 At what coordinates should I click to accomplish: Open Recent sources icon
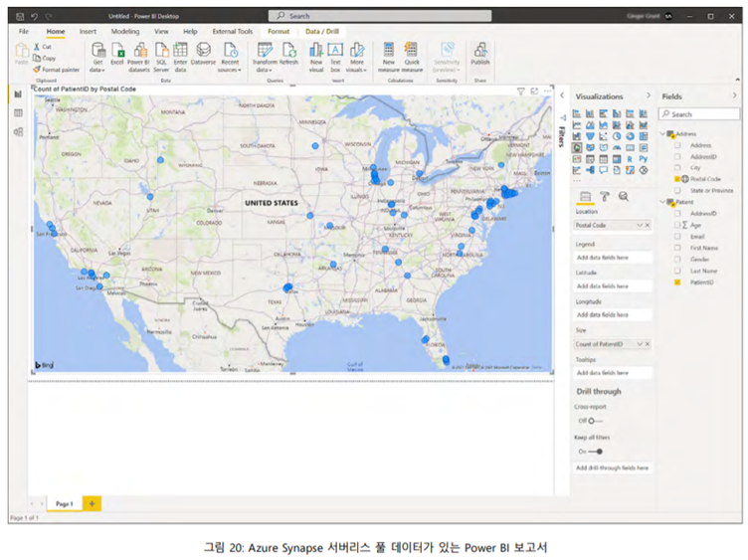click(x=230, y=57)
